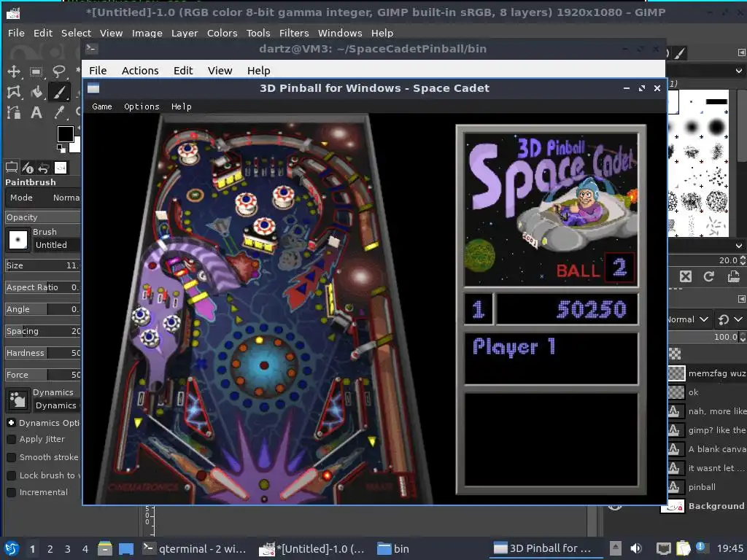Select the Rectangle Select tool
747x560 pixels.
point(36,72)
